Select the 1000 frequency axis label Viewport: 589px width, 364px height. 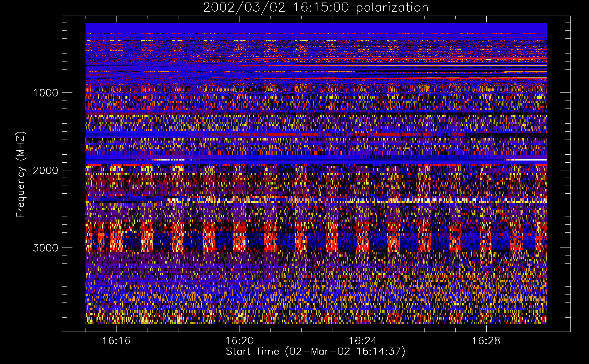click(46, 93)
